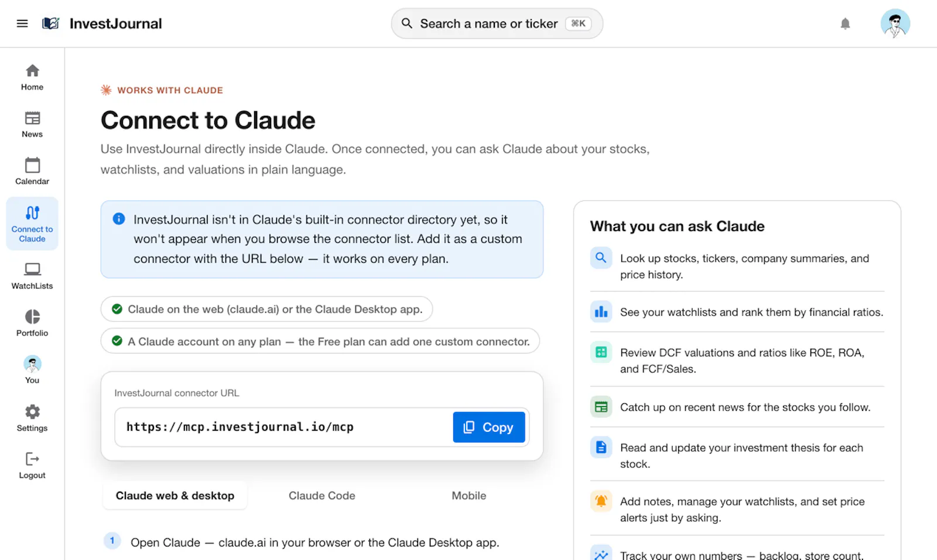The height and width of the screenshot is (560, 937).
Task: Open notifications bell icon
Action: (845, 23)
